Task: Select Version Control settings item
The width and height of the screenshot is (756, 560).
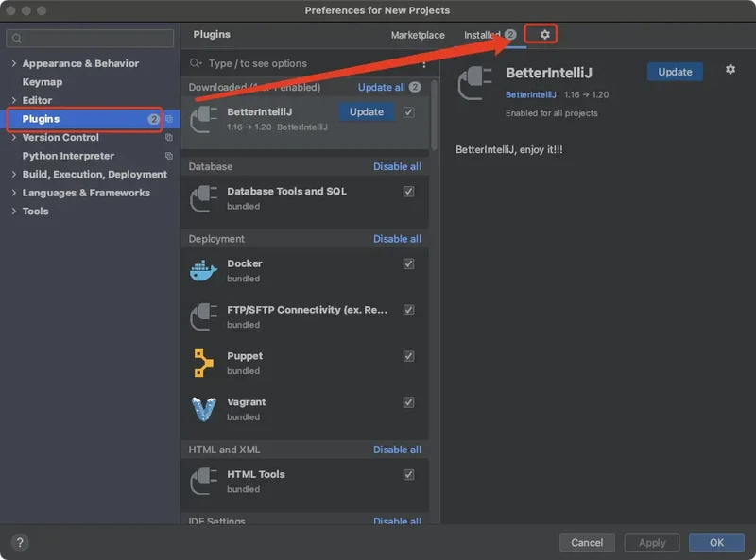Action: pos(60,137)
